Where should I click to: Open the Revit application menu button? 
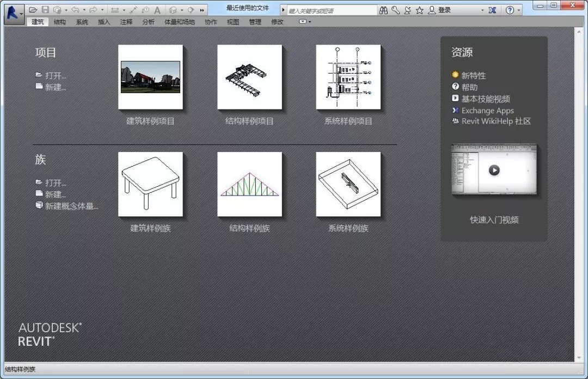coord(14,14)
